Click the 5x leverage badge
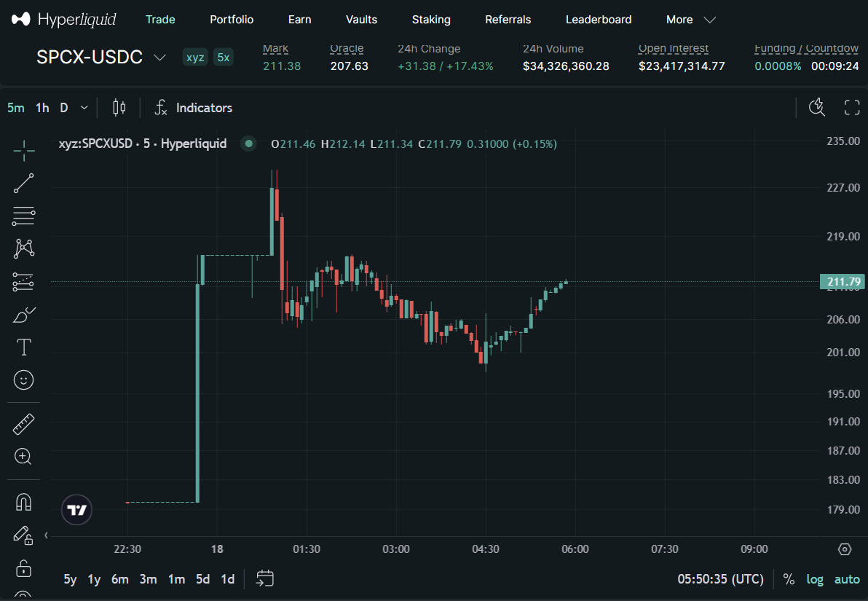This screenshot has height=601, width=868. [223, 57]
